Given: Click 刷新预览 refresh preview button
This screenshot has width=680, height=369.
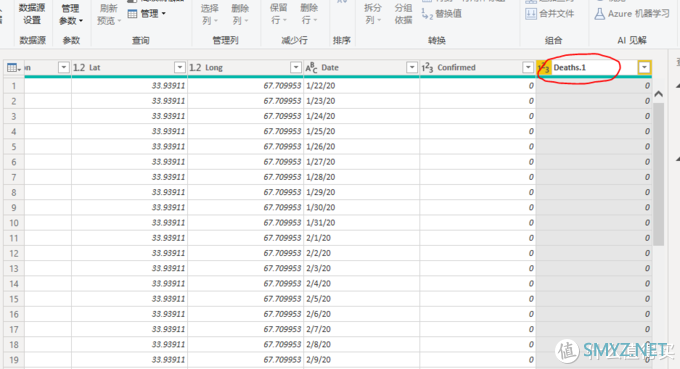Looking at the screenshot, I should (108, 14).
